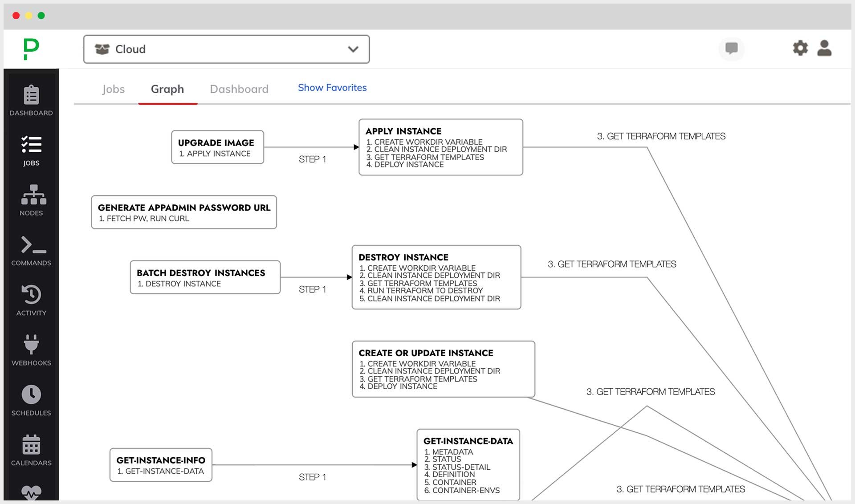Select the Graph tab

[167, 89]
